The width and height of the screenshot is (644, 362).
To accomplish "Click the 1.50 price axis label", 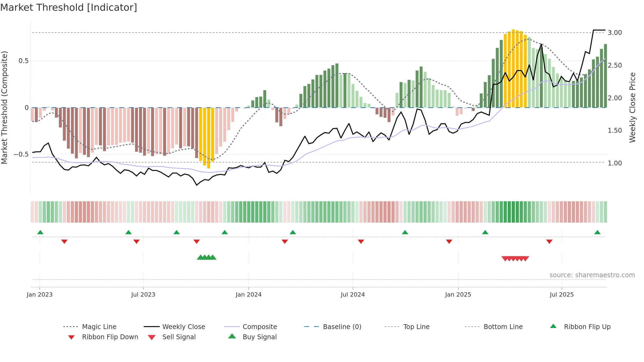I will click(615, 131).
